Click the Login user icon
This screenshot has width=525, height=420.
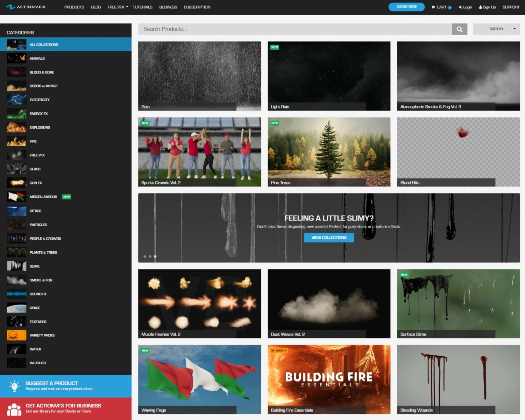click(x=460, y=7)
